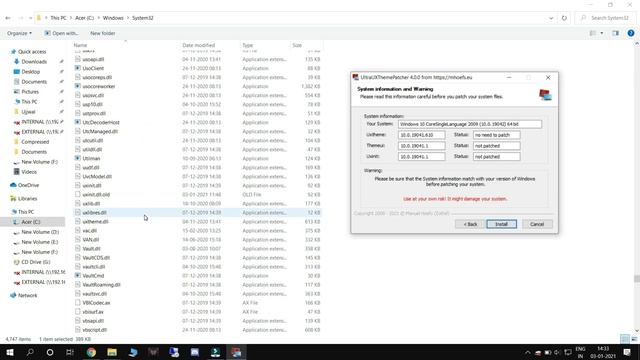The image size is (640, 360).
Task: Select the usocoreworker application file
Action: (99, 87)
